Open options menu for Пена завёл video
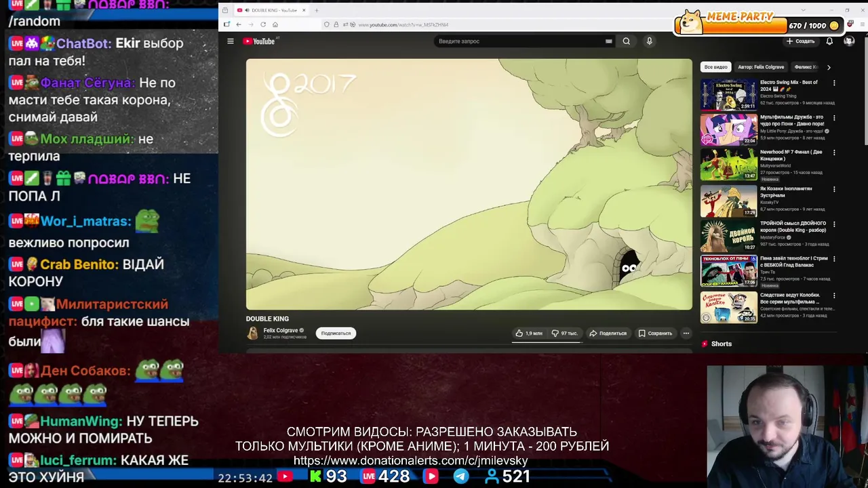The image size is (868, 488). click(834, 259)
